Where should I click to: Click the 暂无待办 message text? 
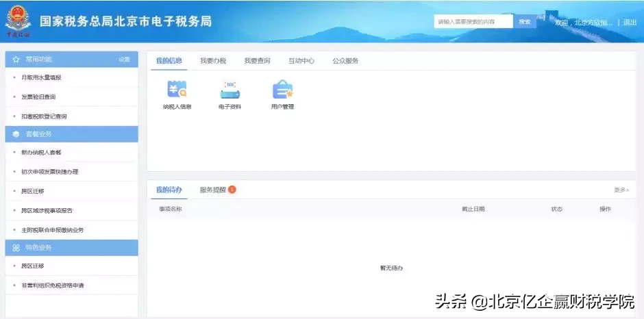391,268
